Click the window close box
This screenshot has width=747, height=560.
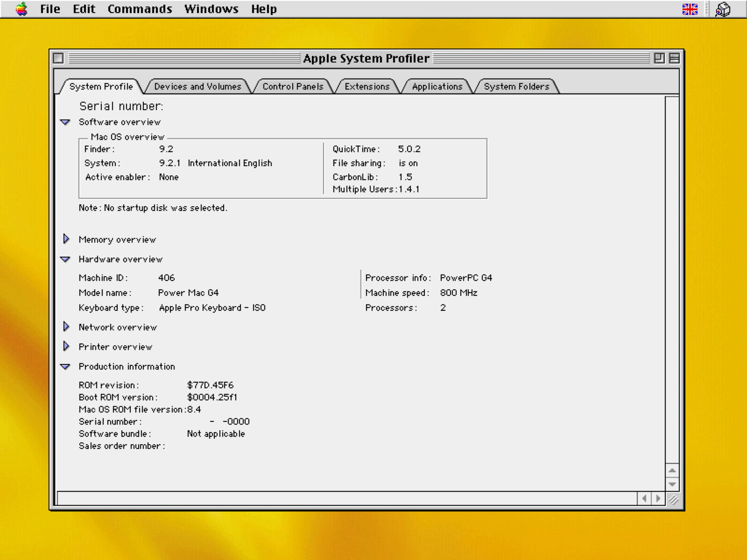(58, 58)
